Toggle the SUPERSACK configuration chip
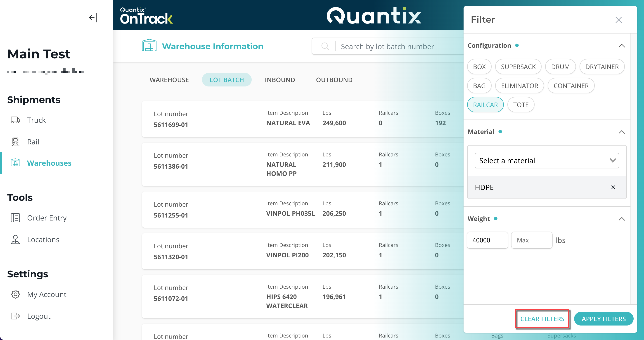 518,67
